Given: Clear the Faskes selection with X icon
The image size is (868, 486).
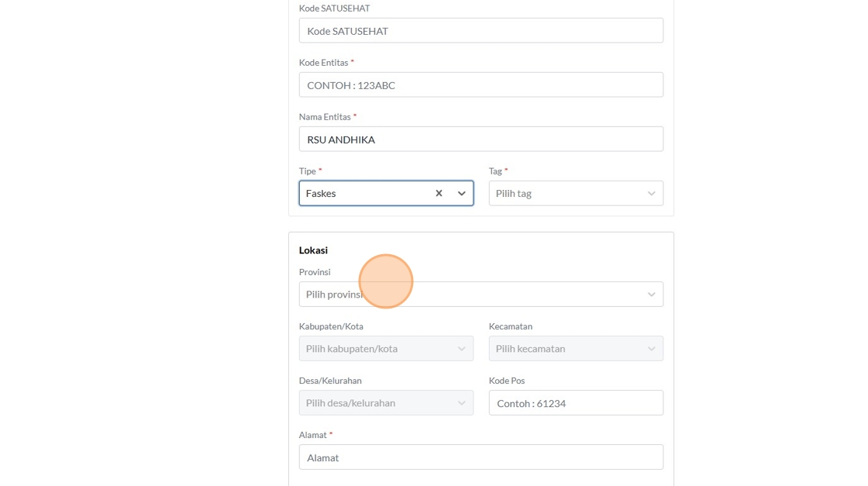Looking at the screenshot, I should 439,193.
